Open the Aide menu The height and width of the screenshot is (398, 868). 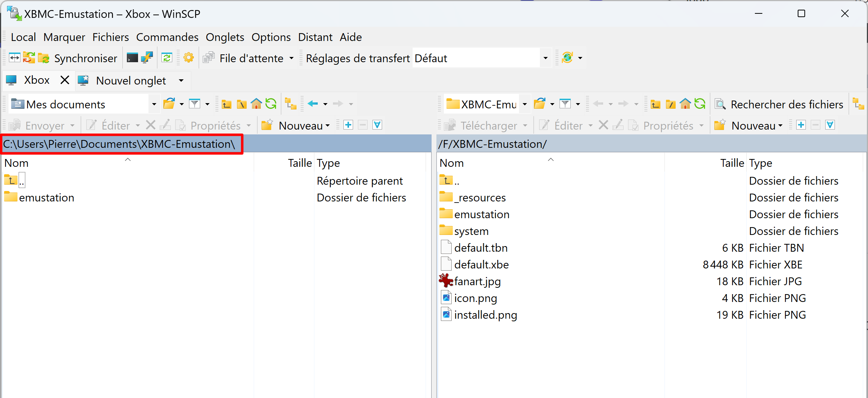pyautogui.click(x=351, y=37)
